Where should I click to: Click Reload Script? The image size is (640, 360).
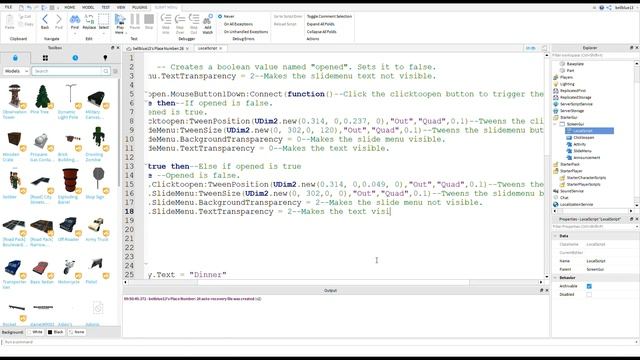(285, 24)
